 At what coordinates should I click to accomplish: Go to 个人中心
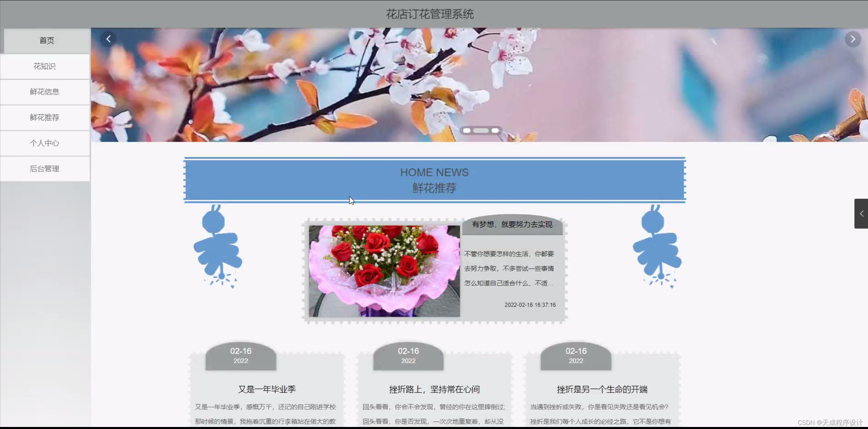pyautogui.click(x=44, y=143)
